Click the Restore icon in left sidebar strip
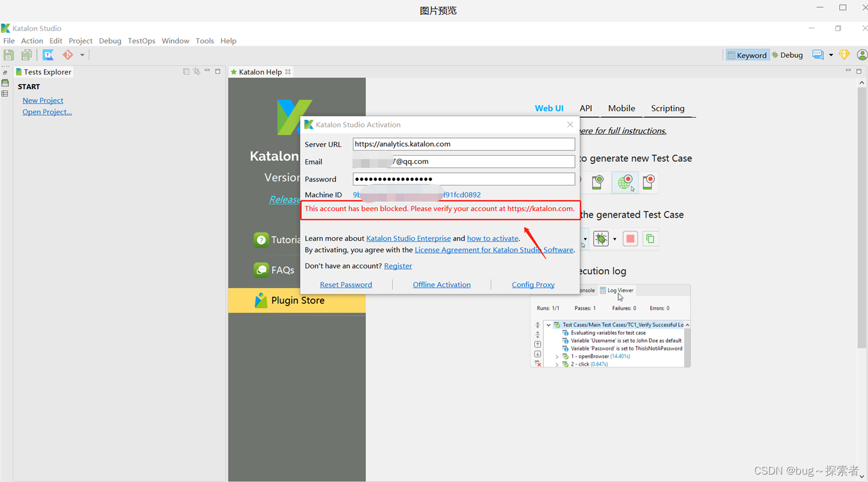Viewport: 868px width, 482px height. tap(5, 73)
